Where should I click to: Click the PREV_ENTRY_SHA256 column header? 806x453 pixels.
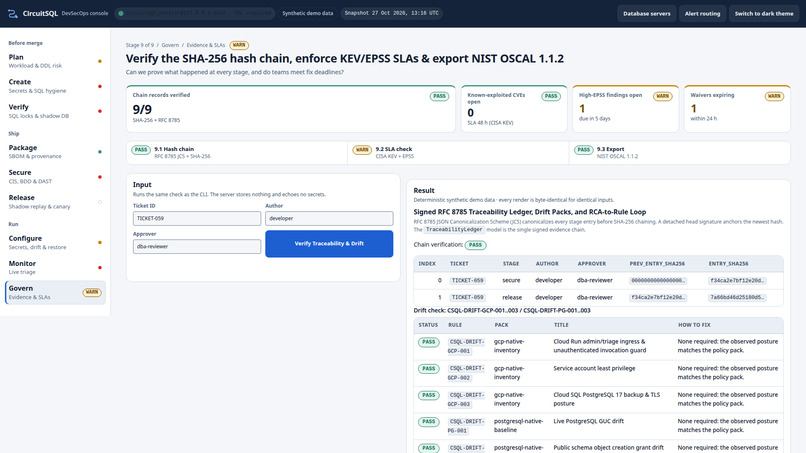(x=657, y=264)
